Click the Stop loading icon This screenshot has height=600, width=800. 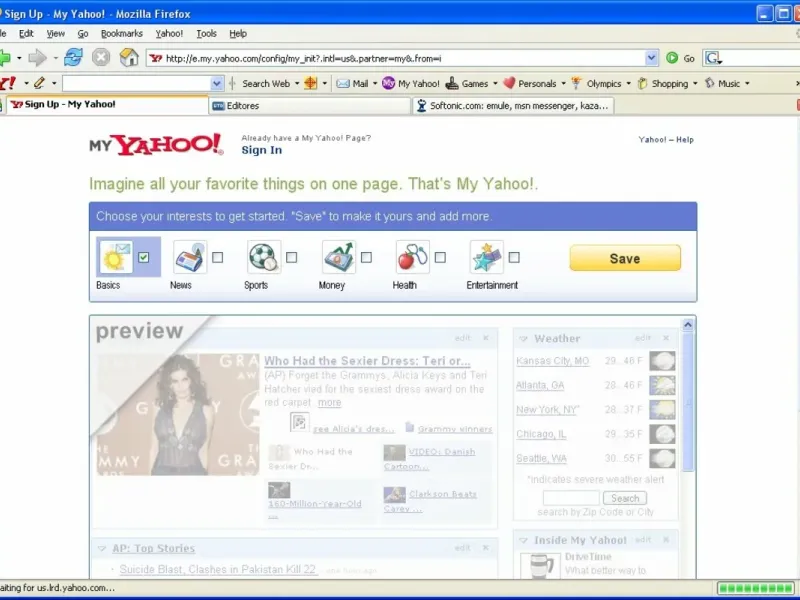101,57
